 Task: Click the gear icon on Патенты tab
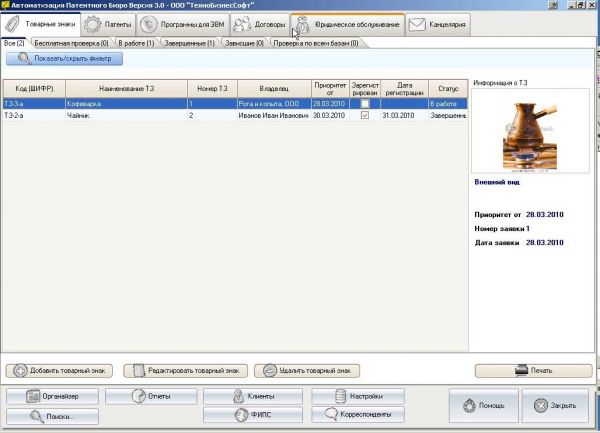pyautogui.click(x=93, y=25)
